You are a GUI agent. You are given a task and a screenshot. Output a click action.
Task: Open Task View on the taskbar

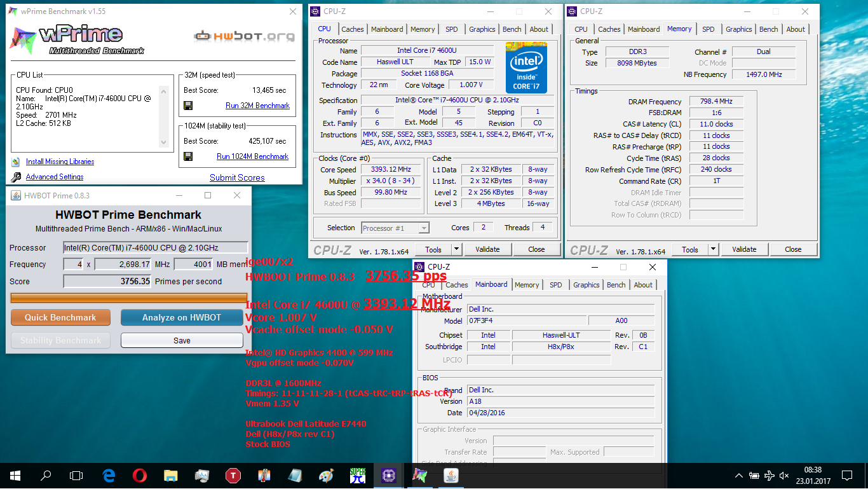(76, 475)
